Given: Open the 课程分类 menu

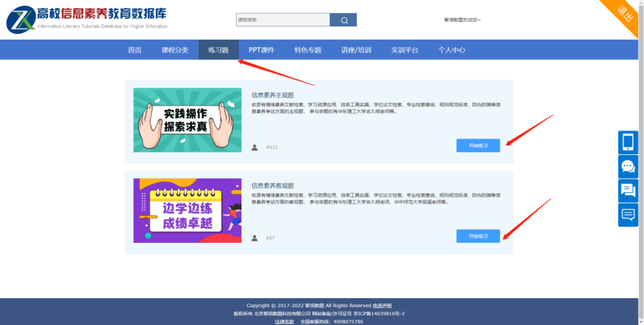Looking at the screenshot, I should [x=175, y=50].
